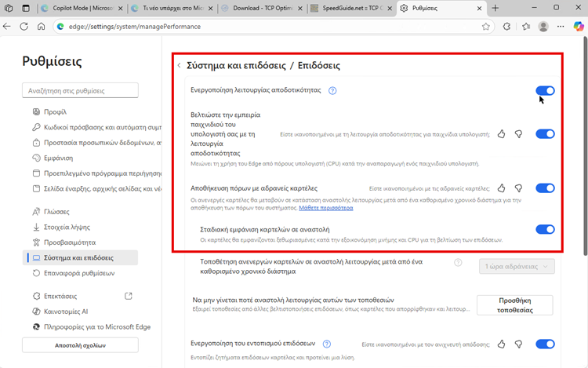The width and height of the screenshot is (588, 368).
Task: Click the back chevron beside Σύστημα και επιδόσεις
Action: click(179, 66)
